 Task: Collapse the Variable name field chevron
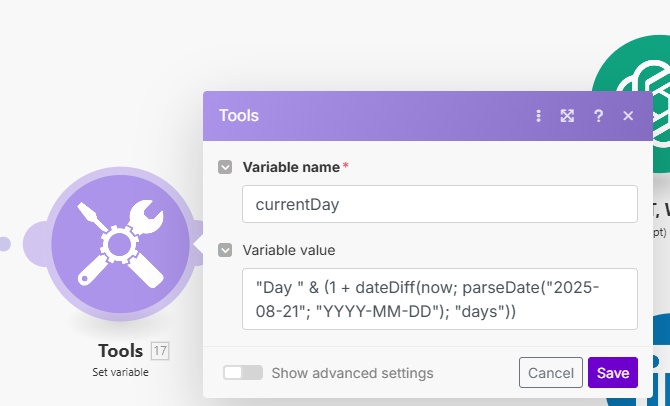tap(225, 167)
